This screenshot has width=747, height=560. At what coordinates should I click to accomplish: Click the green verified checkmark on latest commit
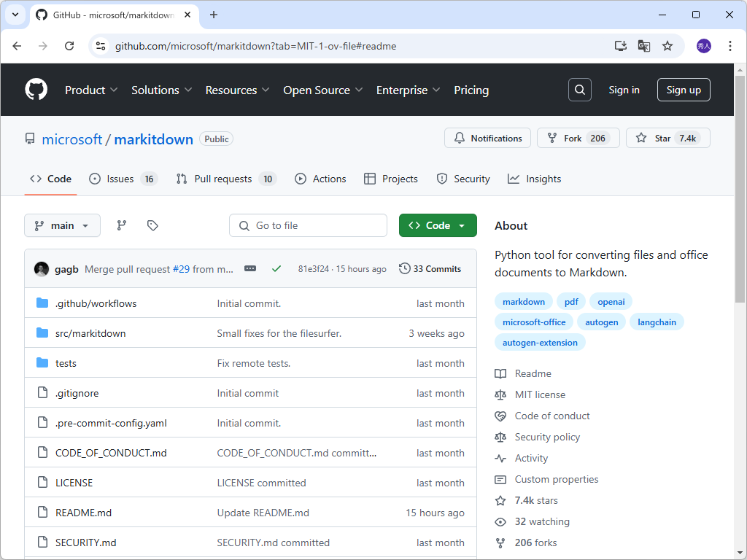[x=276, y=268]
